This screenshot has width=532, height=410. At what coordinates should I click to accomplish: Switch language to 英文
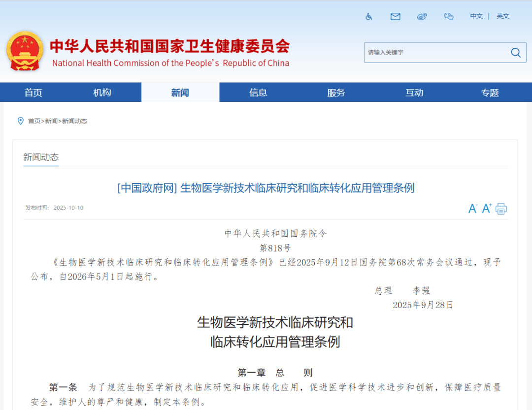coord(503,16)
